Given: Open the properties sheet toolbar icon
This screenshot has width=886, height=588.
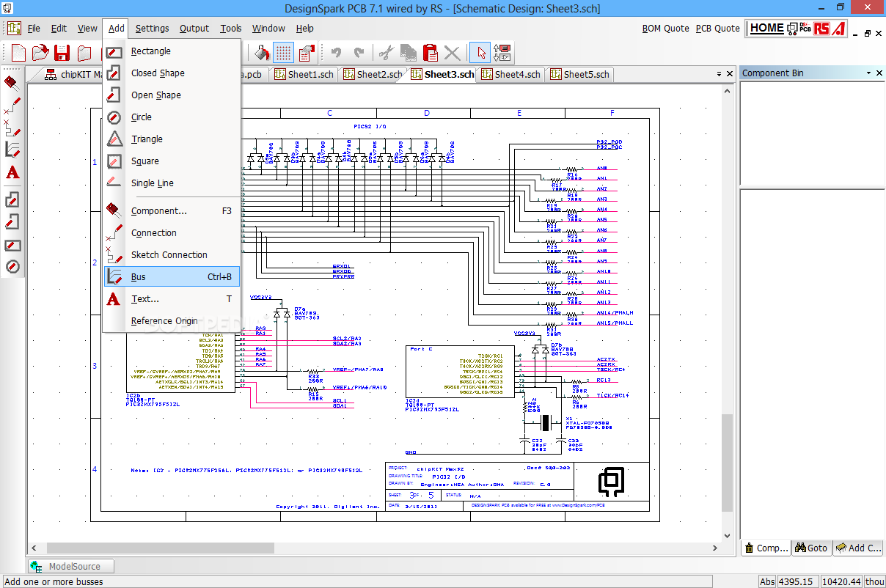Looking at the screenshot, I should pos(306,52).
